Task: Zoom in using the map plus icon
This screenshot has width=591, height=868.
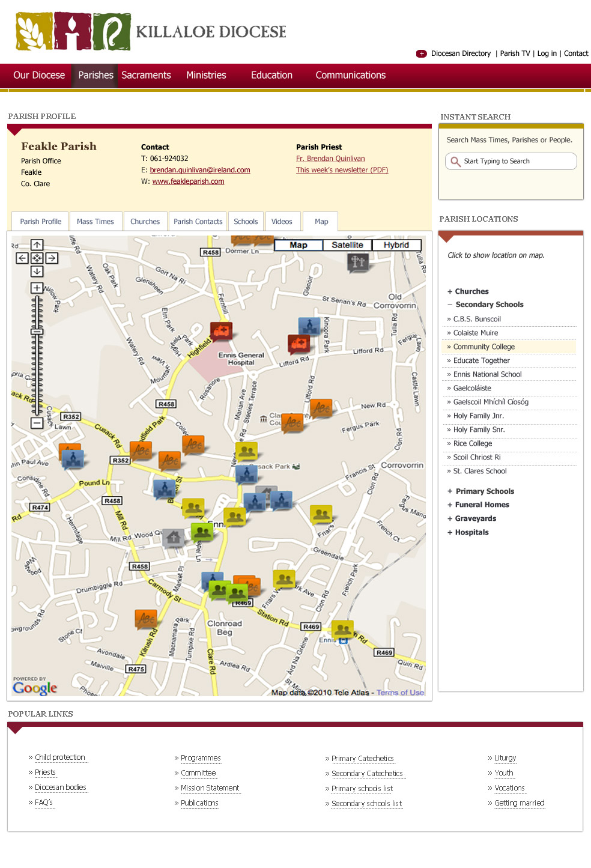Action: (x=37, y=288)
